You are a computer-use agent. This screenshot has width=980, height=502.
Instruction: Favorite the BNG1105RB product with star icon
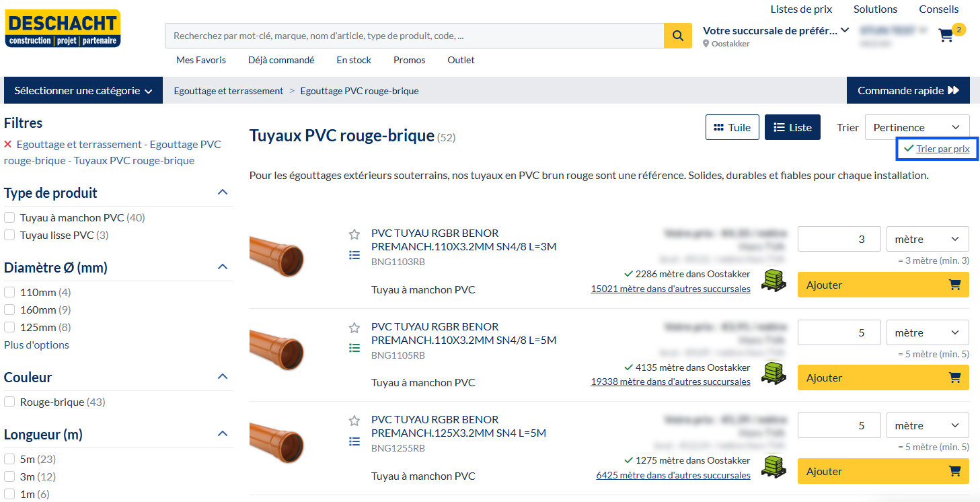pos(354,328)
